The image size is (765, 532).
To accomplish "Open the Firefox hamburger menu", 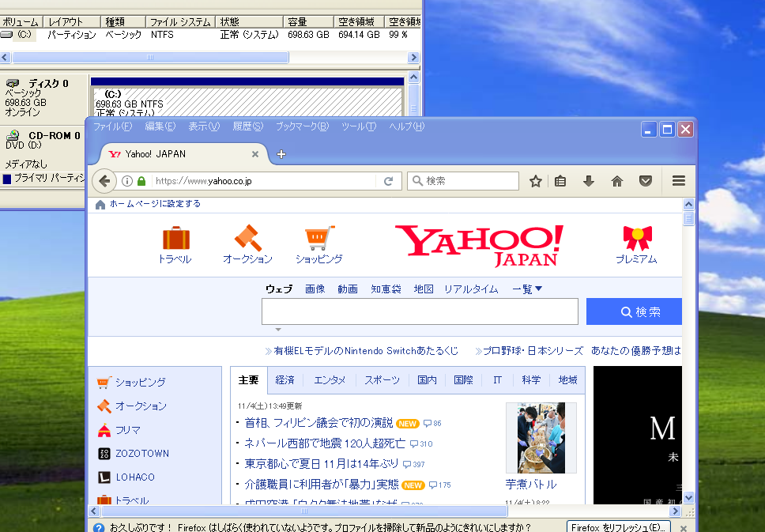I will (x=679, y=181).
